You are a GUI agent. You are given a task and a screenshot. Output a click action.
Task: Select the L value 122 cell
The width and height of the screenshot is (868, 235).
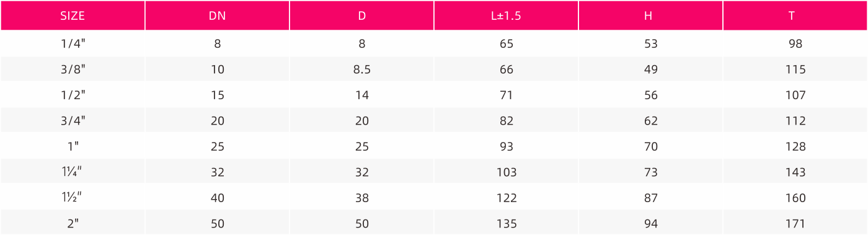(507, 198)
